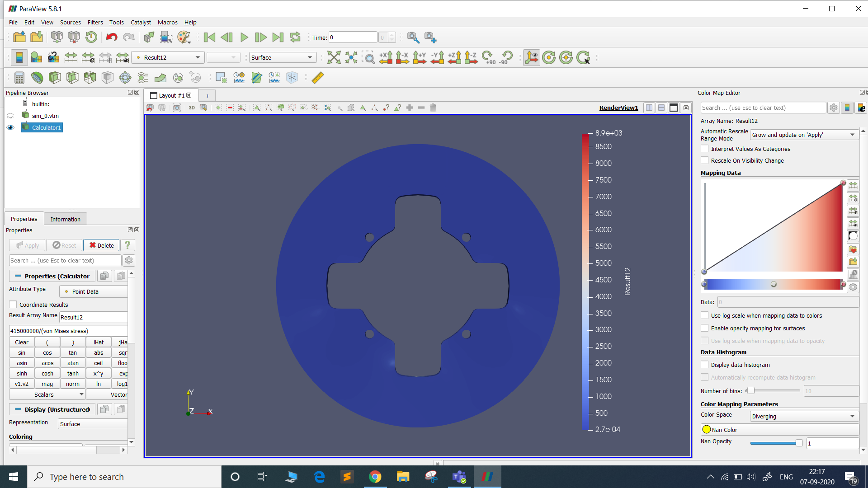Click Rotate 90 degrees clockwise icon
The image size is (868, 488).
click(x=488, y=57)
